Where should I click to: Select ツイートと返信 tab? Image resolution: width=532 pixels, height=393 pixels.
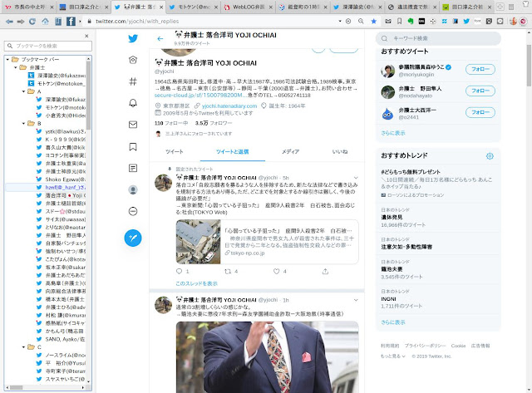pyautogui.click(x=233, y=151)
